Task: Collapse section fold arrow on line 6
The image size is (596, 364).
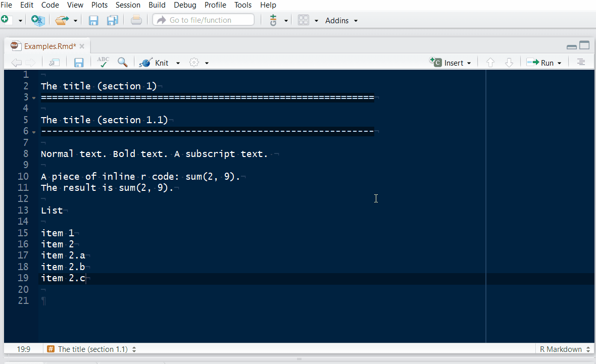Action: [x=34, y=132]
